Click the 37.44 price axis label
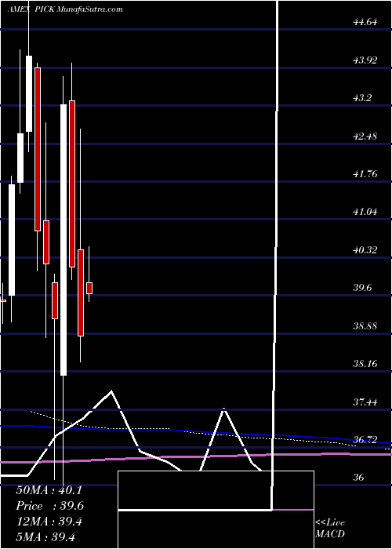392x549 pixels. [365, 402]
